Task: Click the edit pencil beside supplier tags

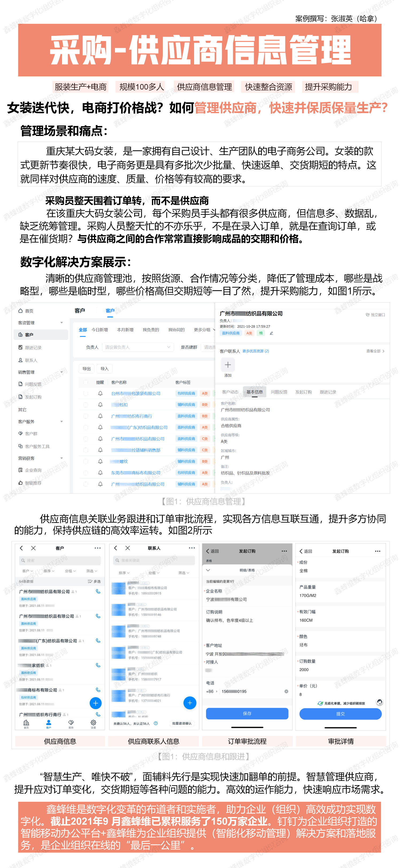Action: coord(271,333)
